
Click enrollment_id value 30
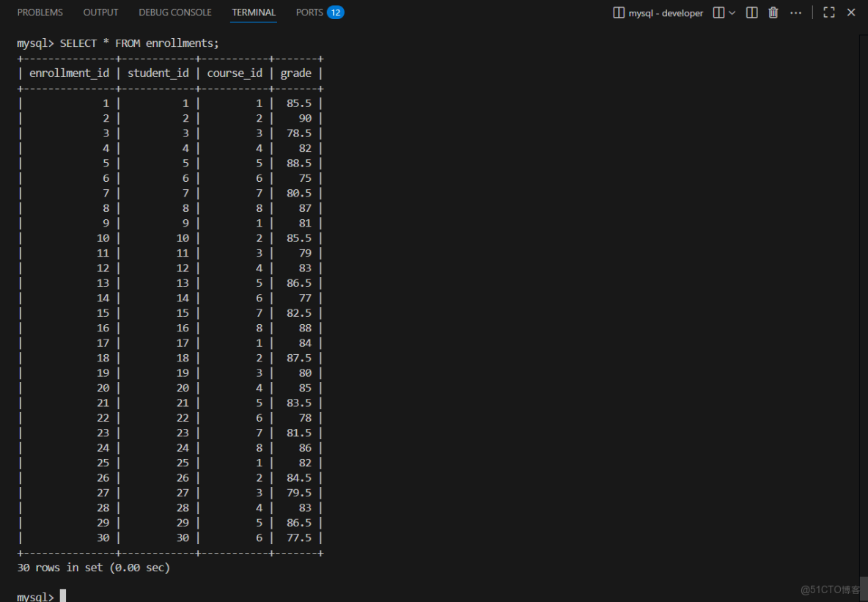pyautogui.click(x=103, y=537)
